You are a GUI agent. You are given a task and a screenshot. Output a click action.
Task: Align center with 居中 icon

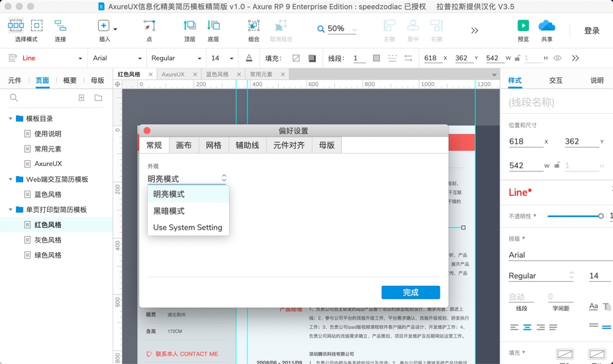413,26
